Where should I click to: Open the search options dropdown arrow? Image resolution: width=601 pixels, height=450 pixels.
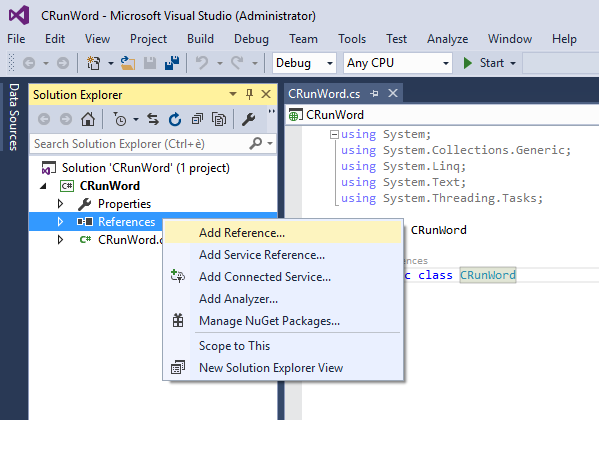click(270, 144)
